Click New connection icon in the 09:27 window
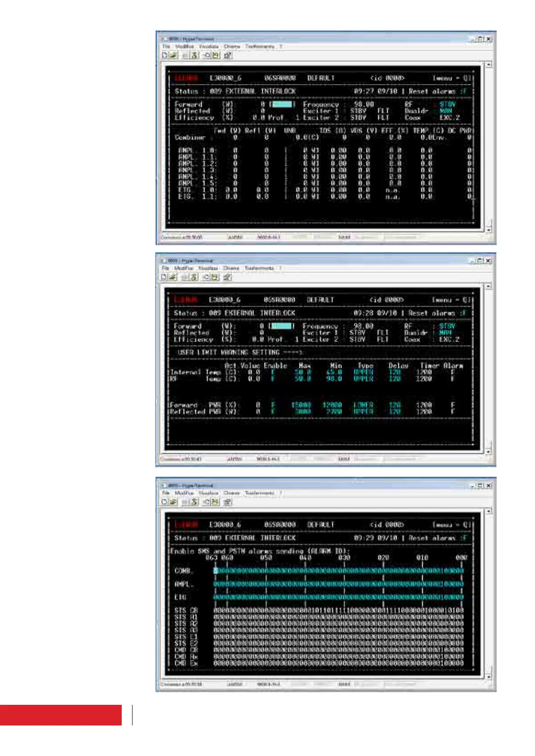Screen dimensions: 535x756 (165, 55)
